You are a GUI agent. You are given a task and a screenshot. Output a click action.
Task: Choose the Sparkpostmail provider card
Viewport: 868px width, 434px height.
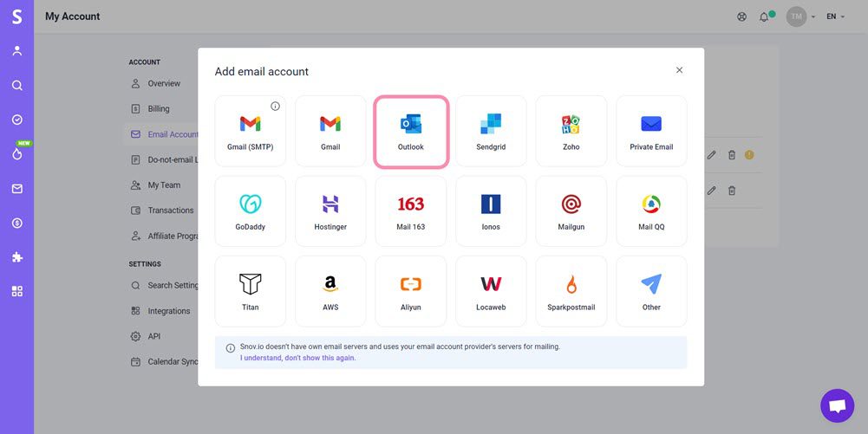[x=571, y=291]
